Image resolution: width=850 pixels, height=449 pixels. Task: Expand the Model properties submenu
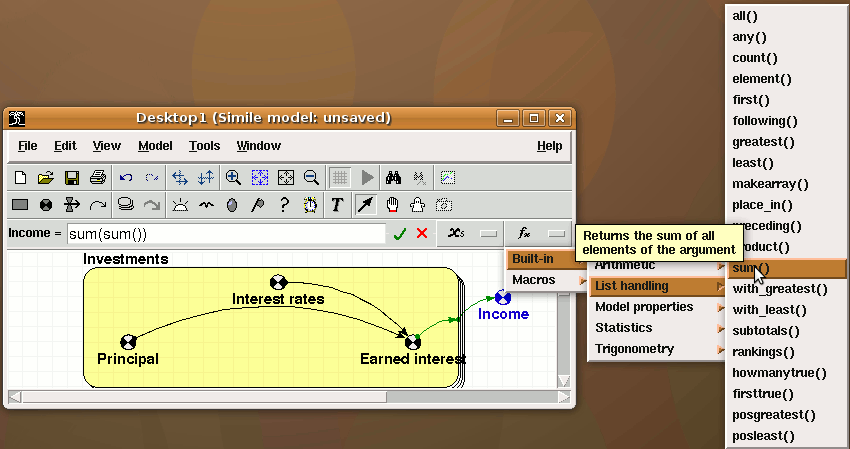[658, 307]
